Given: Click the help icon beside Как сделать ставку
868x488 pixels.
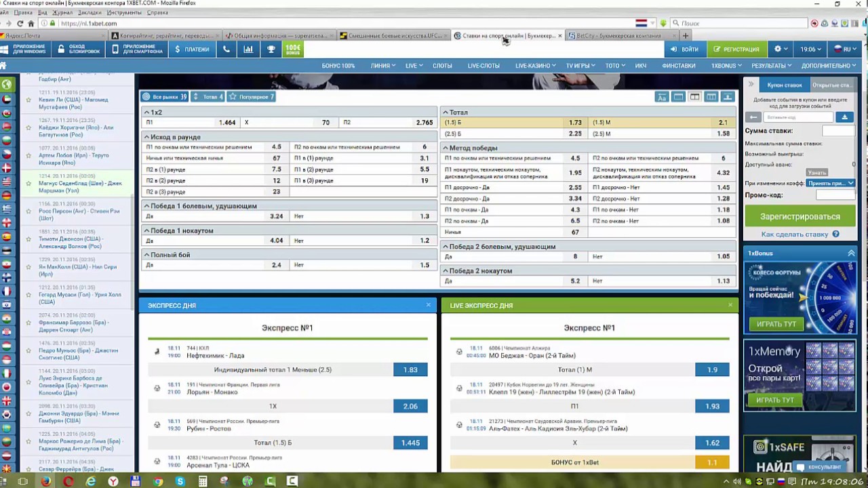Looking at the screenshot, I should click(x=835, y=234).
